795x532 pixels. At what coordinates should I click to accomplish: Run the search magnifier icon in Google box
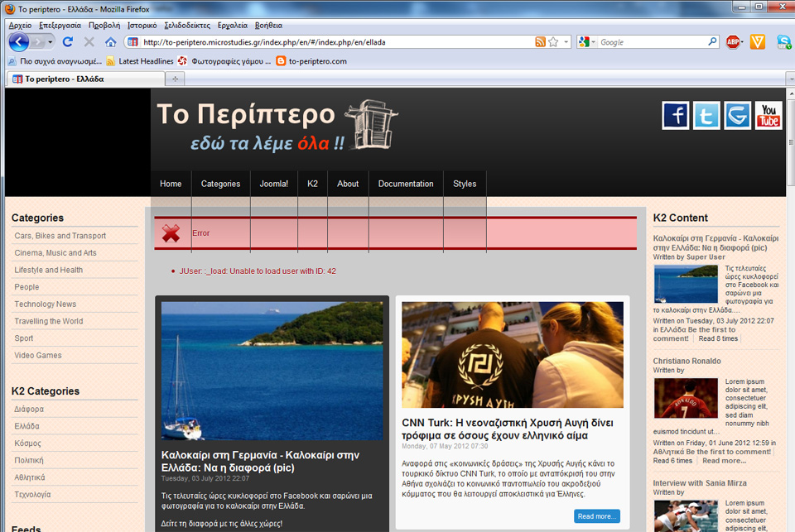(x=712, y=41)
